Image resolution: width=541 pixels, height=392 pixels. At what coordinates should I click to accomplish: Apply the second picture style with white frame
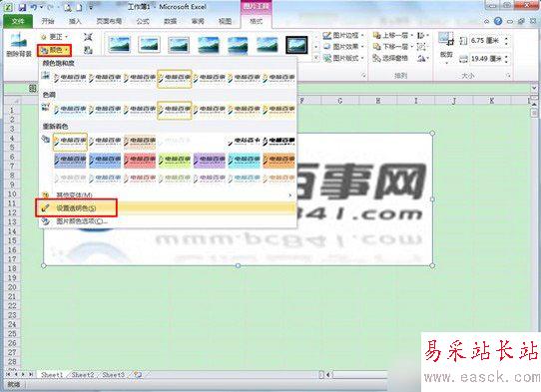click(149, 45)
